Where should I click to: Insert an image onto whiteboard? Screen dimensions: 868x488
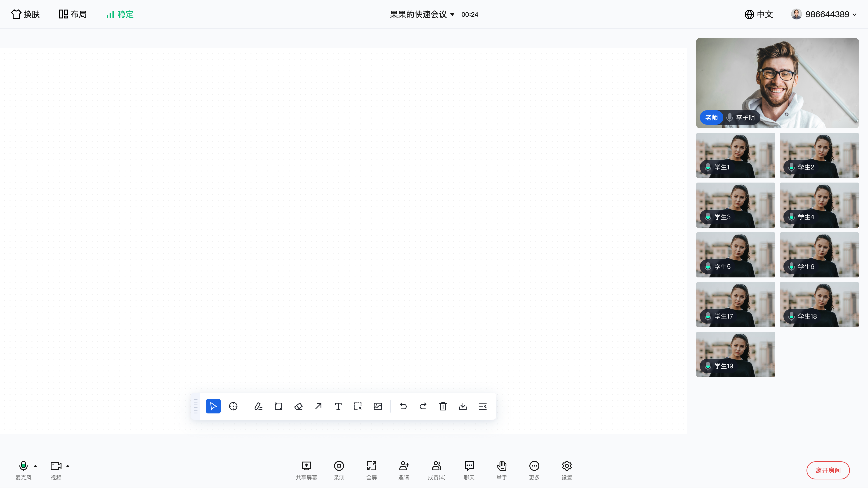tap(378, 406)
